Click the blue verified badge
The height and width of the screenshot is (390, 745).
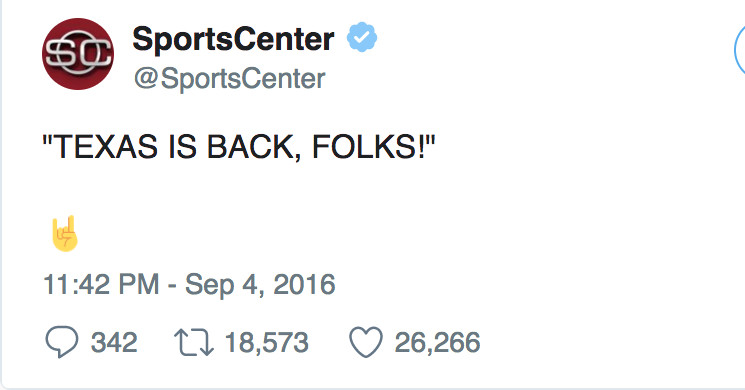[x=362, y=37]
